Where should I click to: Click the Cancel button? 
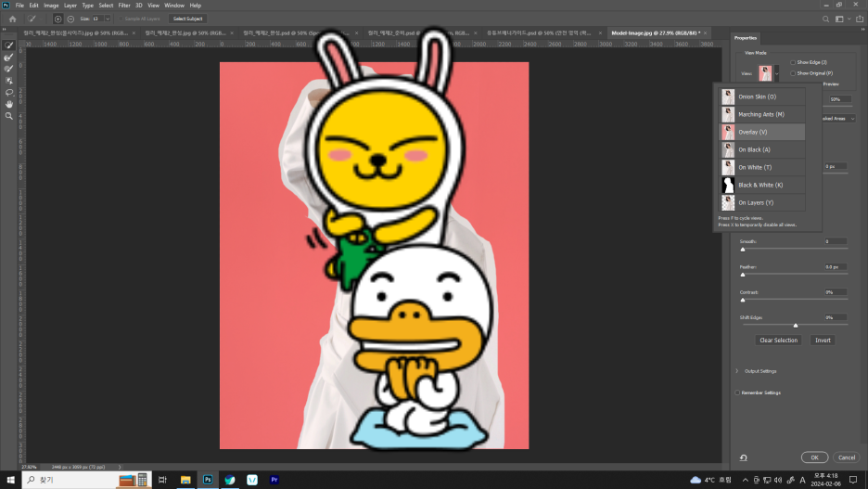point(847,457)
